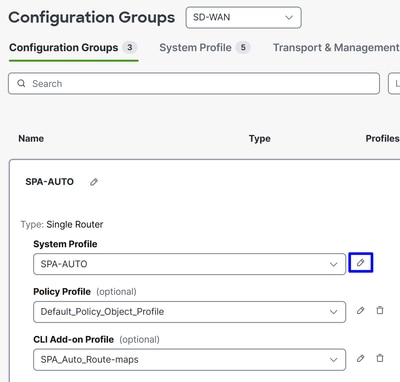This screenshot has width=400, height=382.
Task: Sort by the Name column header
Action: click(31, 138)
